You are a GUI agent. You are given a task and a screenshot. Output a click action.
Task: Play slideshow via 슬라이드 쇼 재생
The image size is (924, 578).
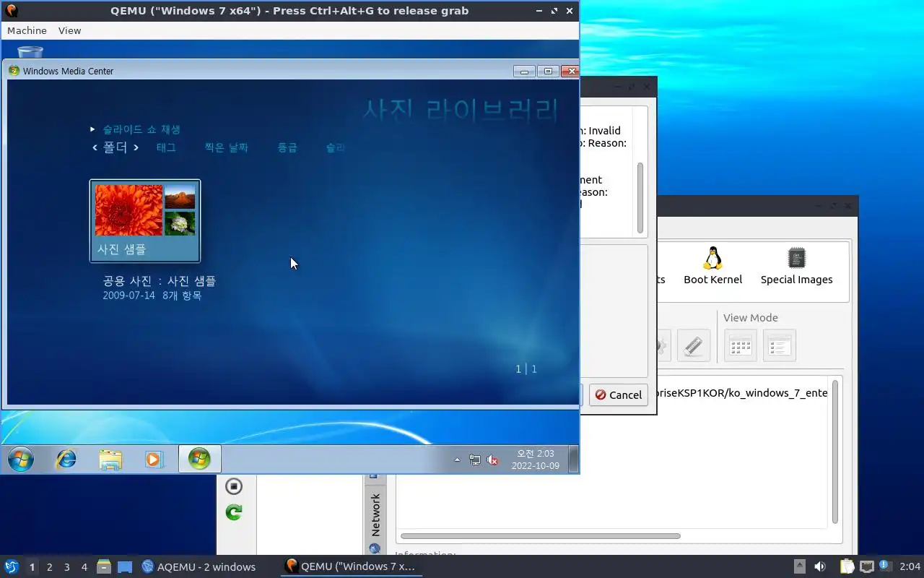[141, 129]
